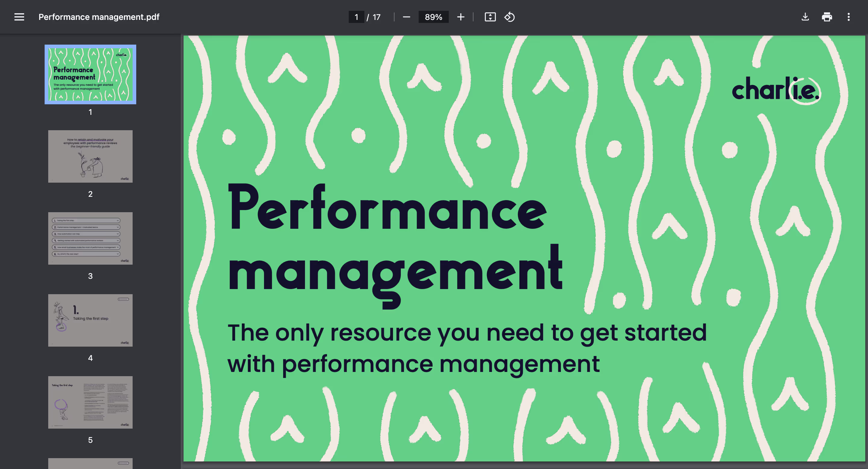Click the zoom percentage field showing 89%
The width and height of the screenshot is (868, 469).
click(433, 17)
